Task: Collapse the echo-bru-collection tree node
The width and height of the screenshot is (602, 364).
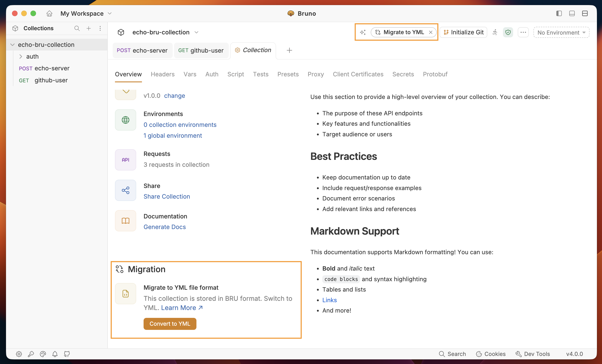Action: pyautogui.click(x=12, y=45)
